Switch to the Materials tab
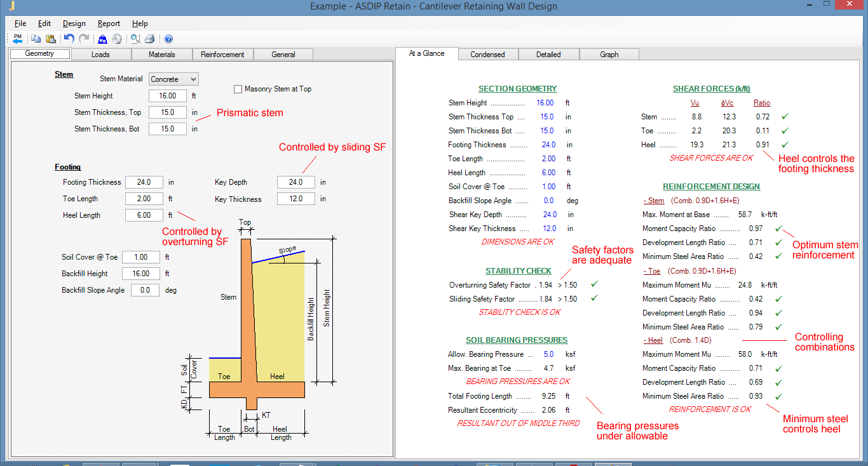868x466 pixels. [x=161, y=55]
